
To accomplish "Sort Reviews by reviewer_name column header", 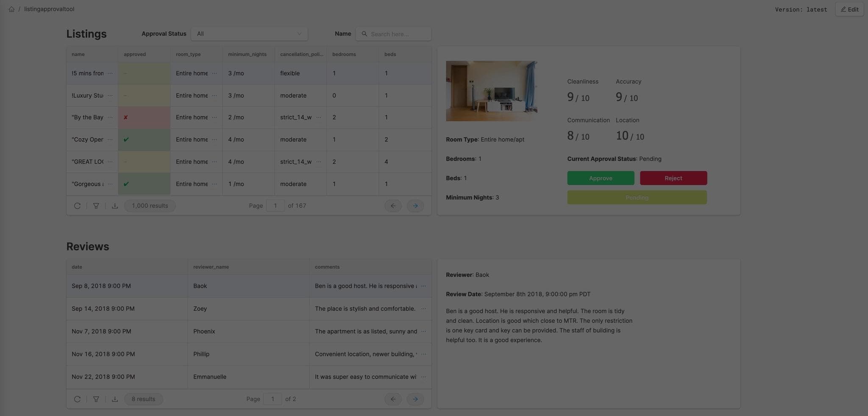I will click(211, 267).
